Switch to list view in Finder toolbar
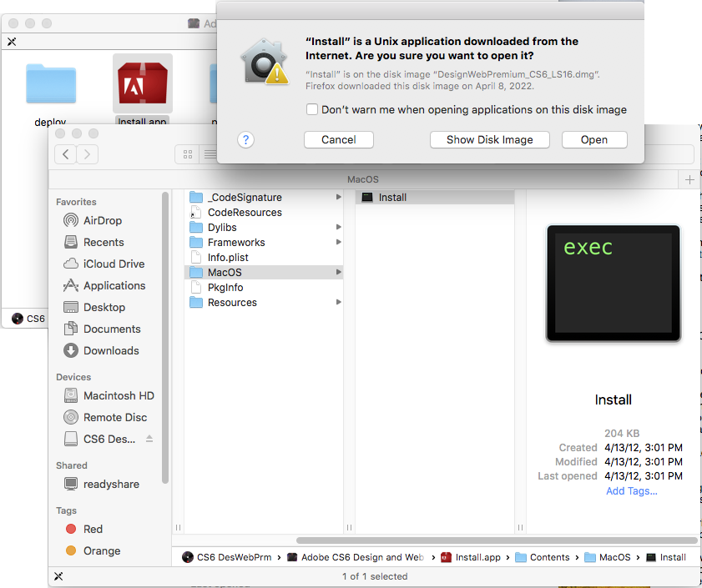This screenshot has width=702, height=588. [x=209, y=154]
